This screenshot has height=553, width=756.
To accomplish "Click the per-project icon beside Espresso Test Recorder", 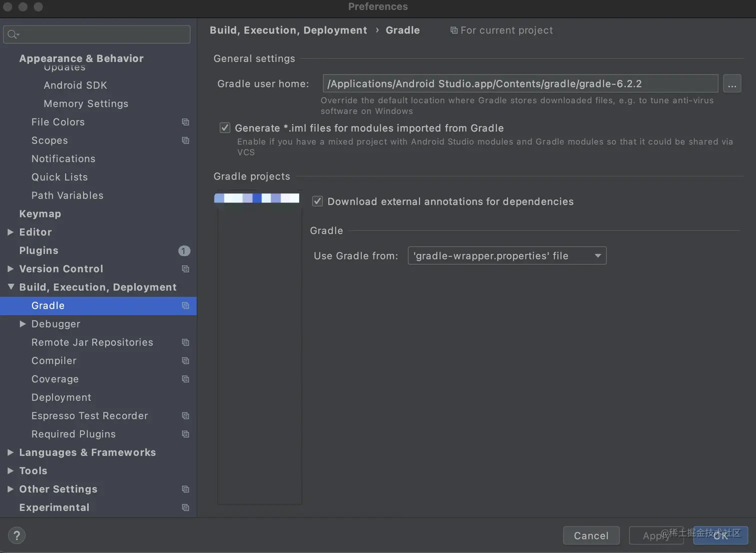I will [185, 416].
